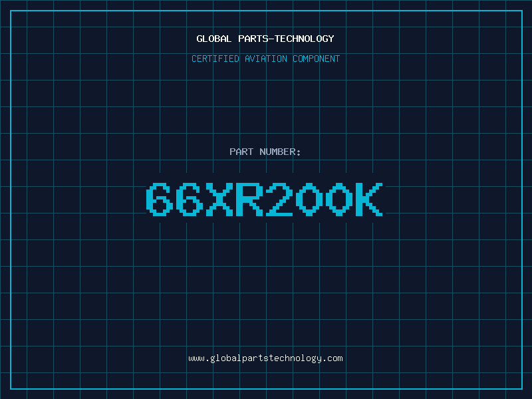Open the www.globalpartstechnology.com link
The width and height of the screenshot is (532, 399).
tap(265, 358)
